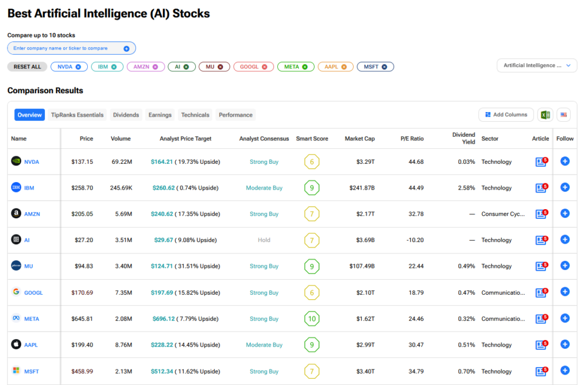Follow AMZN with plus button
The width and height of the screenshot is (588, 385).
coord(565,214)
